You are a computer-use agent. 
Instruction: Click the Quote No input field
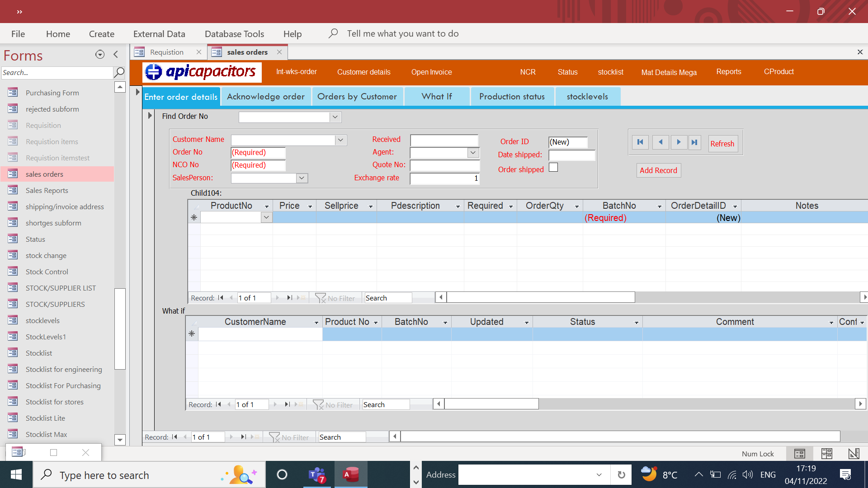point(444,165)
